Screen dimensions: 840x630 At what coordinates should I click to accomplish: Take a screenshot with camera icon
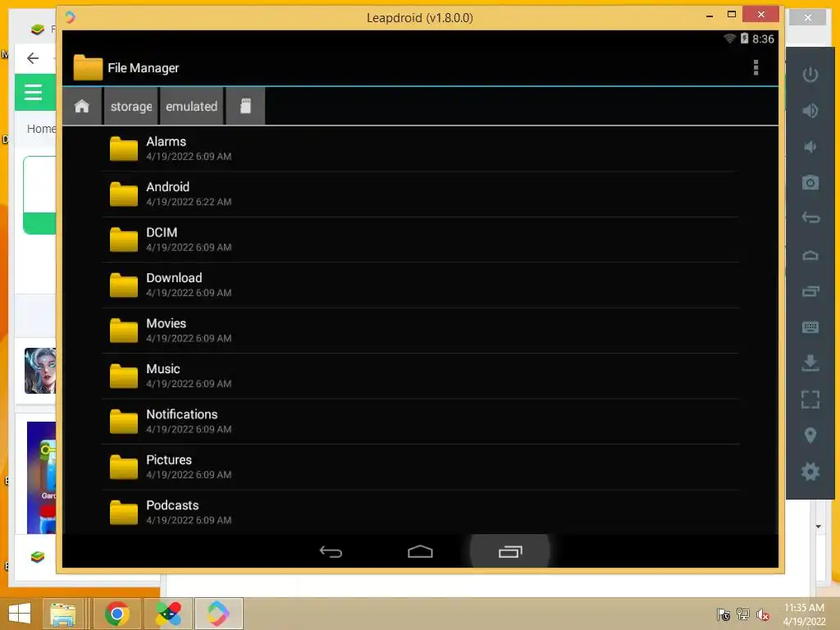[x=810, y=183]
